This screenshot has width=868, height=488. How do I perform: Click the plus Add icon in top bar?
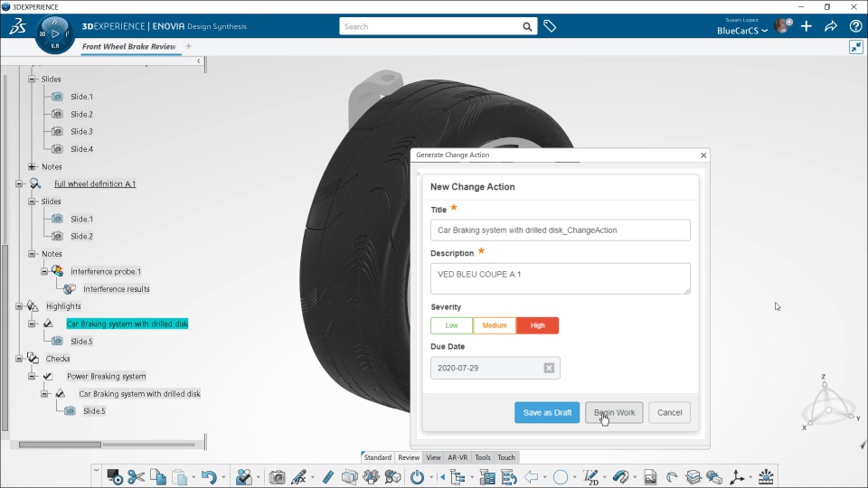click(806, 26)
